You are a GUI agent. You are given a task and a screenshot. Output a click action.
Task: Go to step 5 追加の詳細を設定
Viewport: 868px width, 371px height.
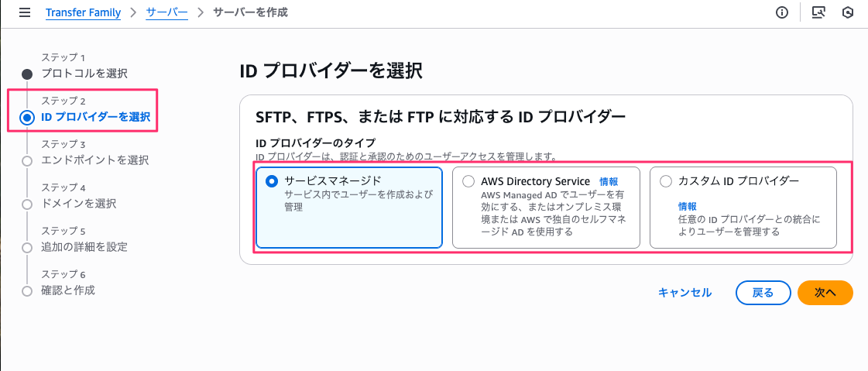click(x=84, y=247)
